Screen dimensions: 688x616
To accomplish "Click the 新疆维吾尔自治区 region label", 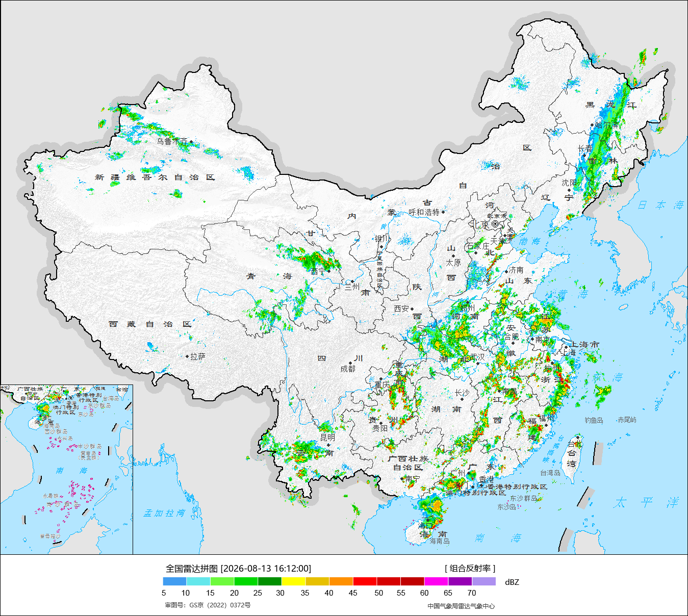I will pyautogui.click(x=155, y=177).
